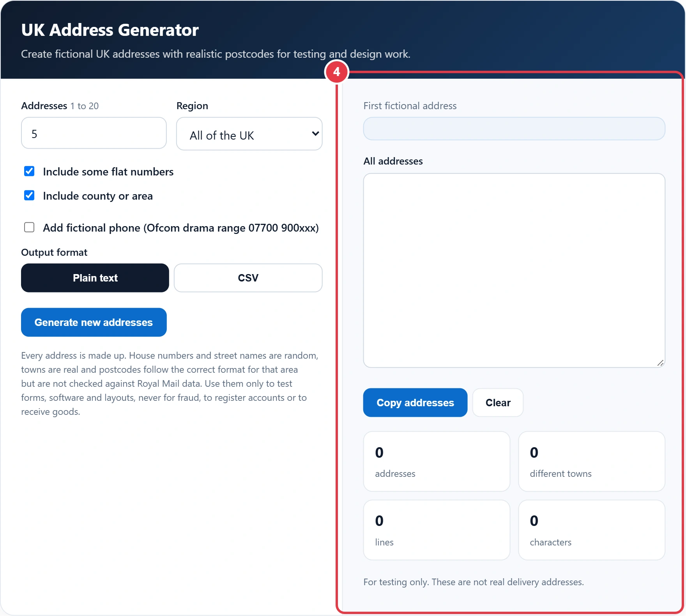Click the 'Output format' label
The image size is (686, 616).
pyautogui.click(x=54, y=252)
